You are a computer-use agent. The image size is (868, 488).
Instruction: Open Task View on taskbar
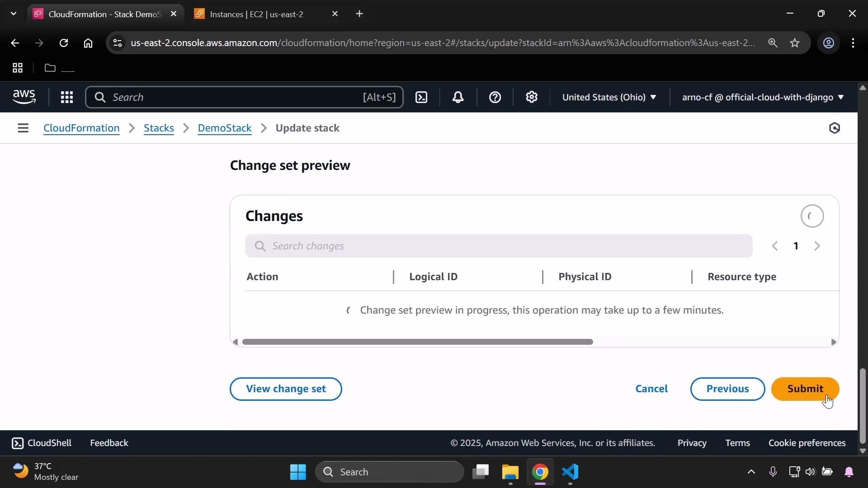coord(481,472)
